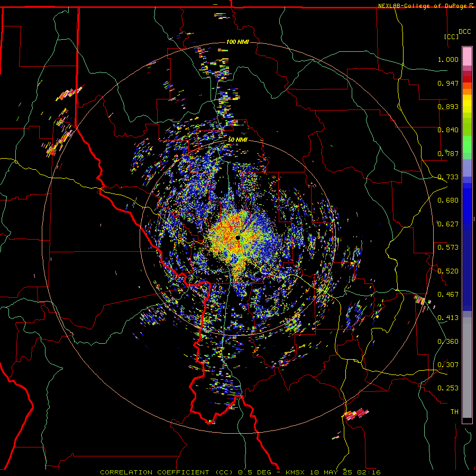
Task: Click the 0.253 scale value
Action: click(448, 388)
